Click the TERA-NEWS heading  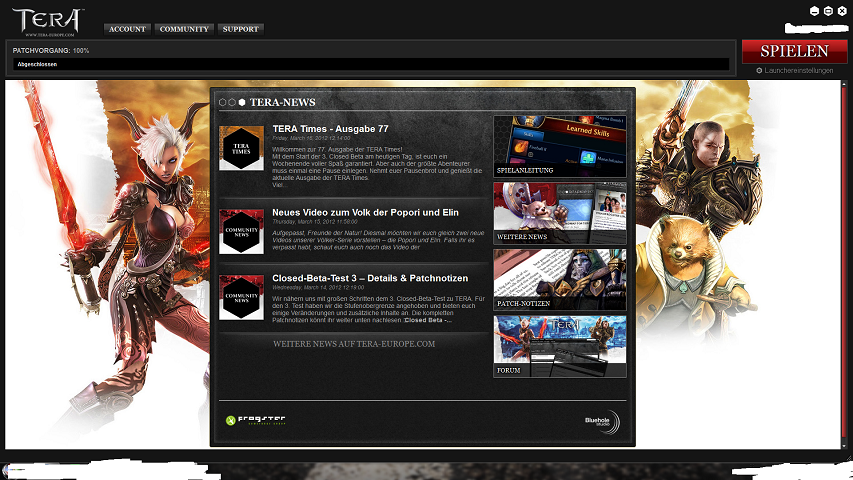282,102
